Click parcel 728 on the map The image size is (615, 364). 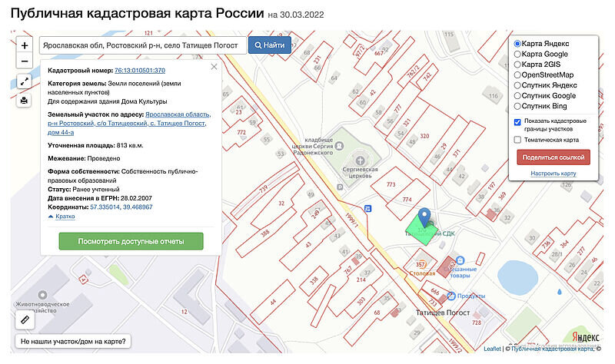(x=477, y=323)
